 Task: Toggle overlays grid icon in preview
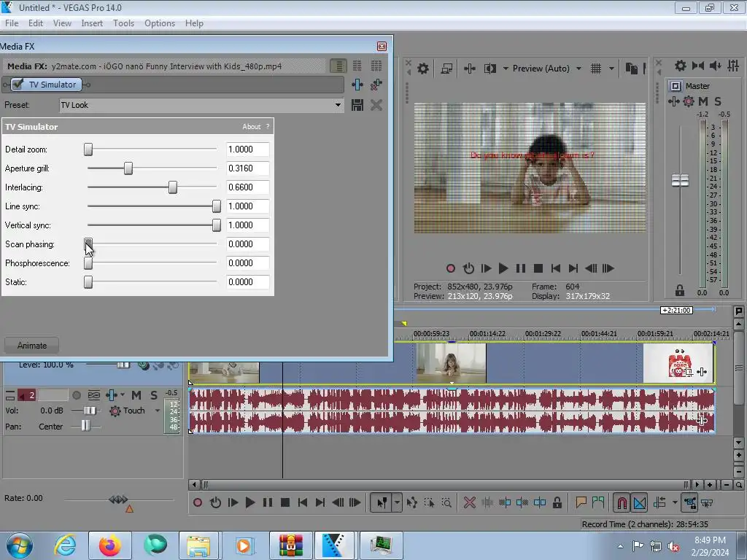pyautogui.click(x=596, y=69)
